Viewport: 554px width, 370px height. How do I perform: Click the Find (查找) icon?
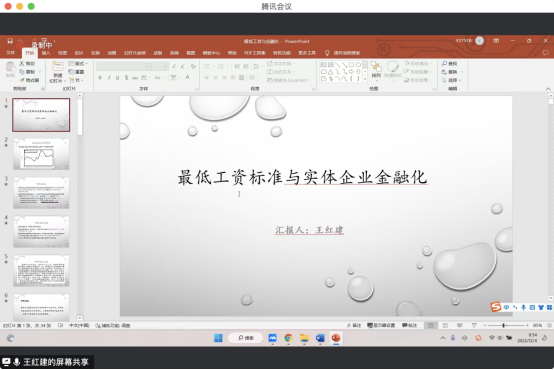[x=449, y=64]
